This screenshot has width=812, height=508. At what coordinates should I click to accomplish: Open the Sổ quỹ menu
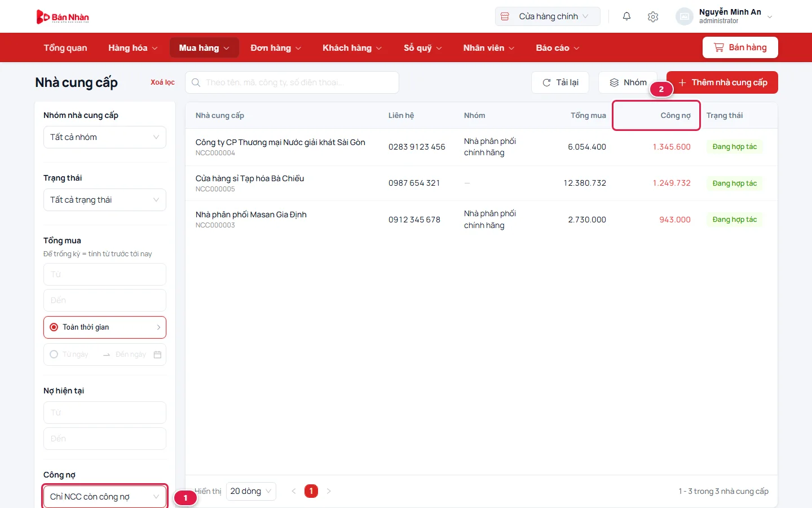coord(423,48)
